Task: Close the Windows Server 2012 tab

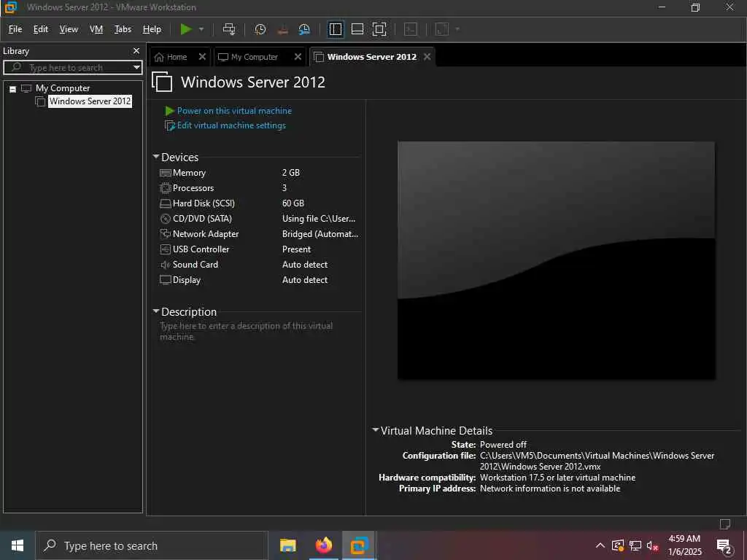Action: [427, 57]
